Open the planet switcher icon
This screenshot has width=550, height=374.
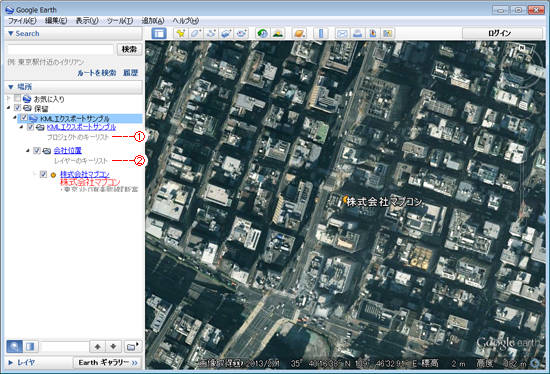point(299,33)
